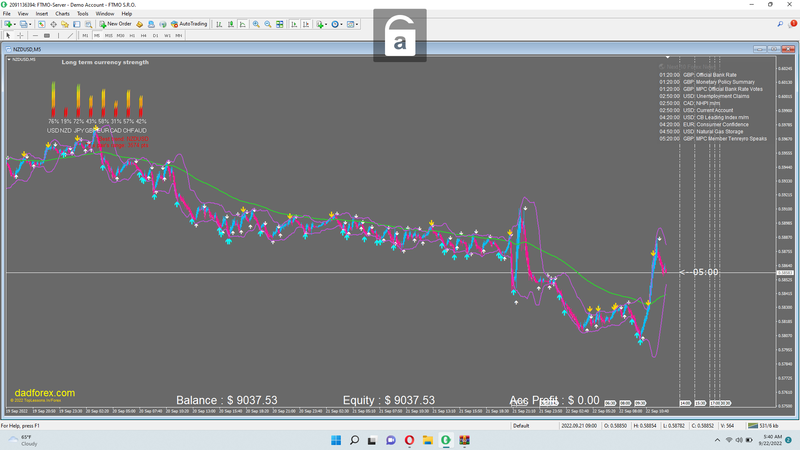Switch timeframe to D1
The height and width of the screenshot is (450, 800).
click(155, 36)
